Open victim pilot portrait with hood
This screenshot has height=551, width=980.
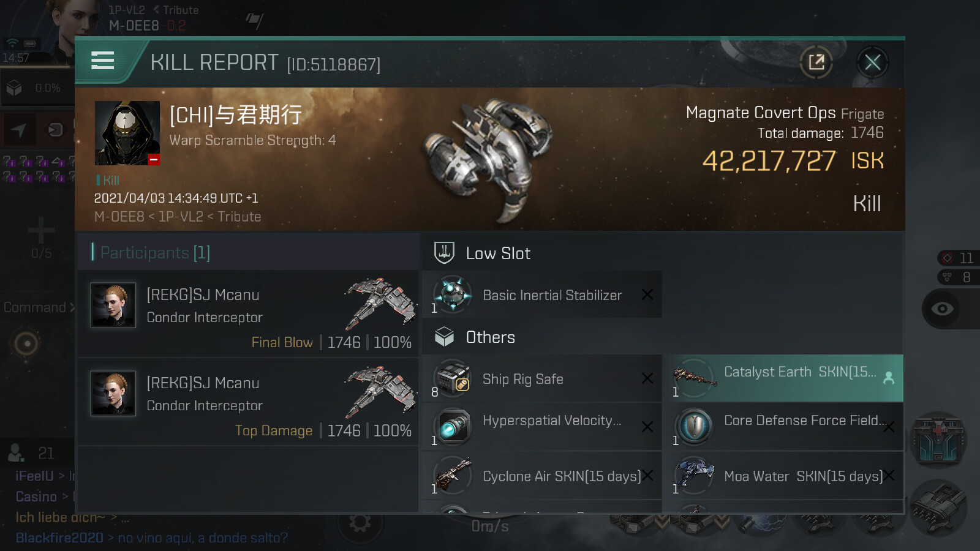[127, 133]
